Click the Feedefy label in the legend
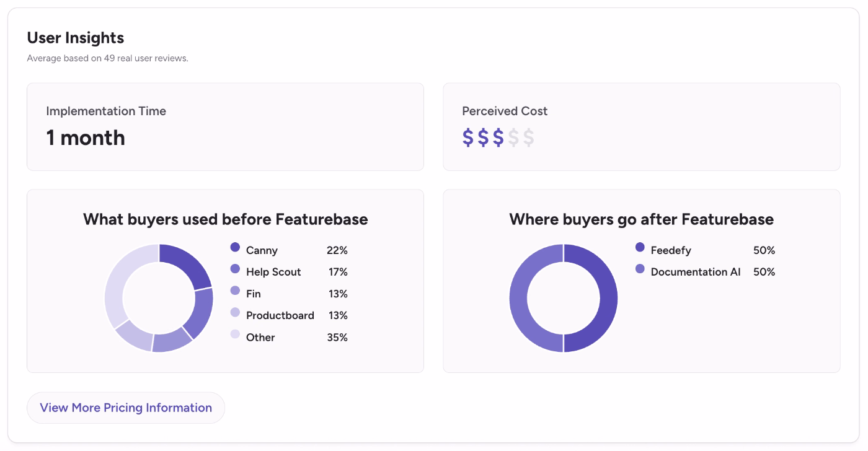The height and width of the screenshot is (451, 868). tap(671, 250)
